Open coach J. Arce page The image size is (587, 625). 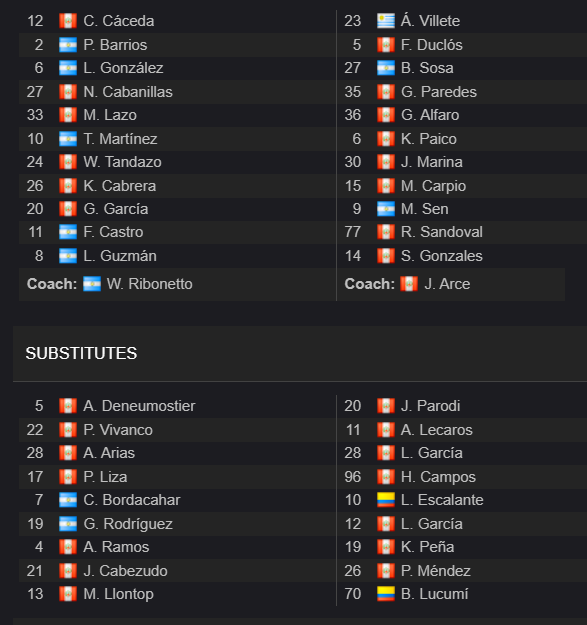pyautogui.click(x=447, y=284)
